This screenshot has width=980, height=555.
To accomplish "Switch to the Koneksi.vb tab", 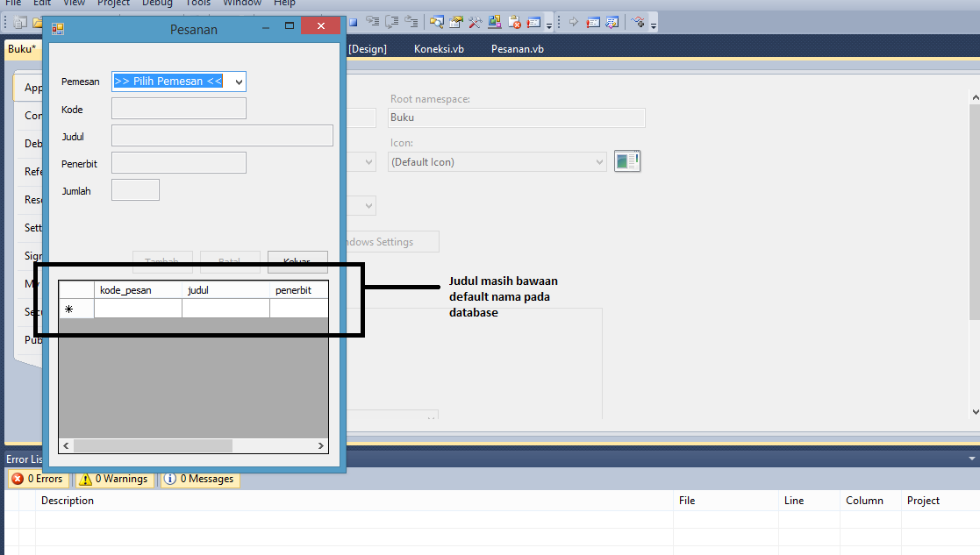I will [x=439, y=49].
